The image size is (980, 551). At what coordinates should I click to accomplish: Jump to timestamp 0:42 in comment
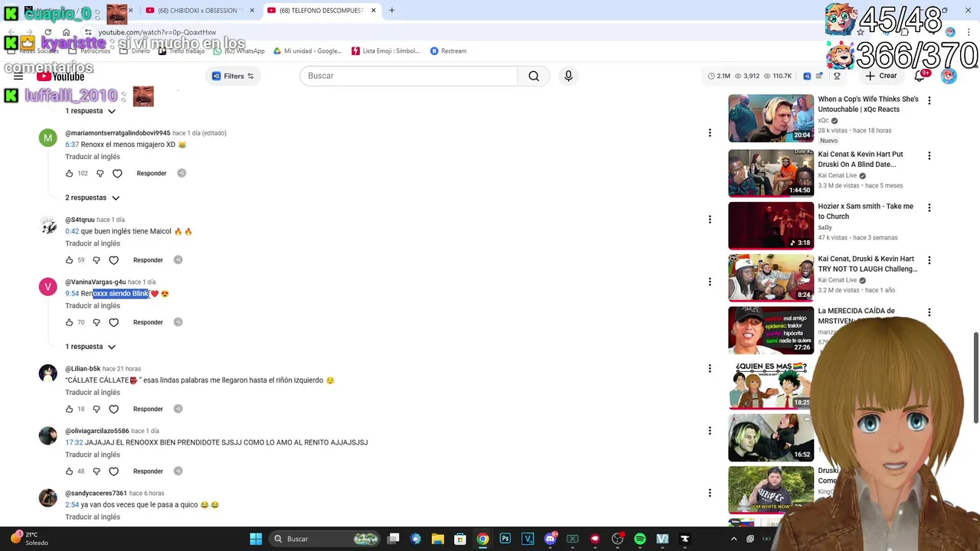pos(72,231)
